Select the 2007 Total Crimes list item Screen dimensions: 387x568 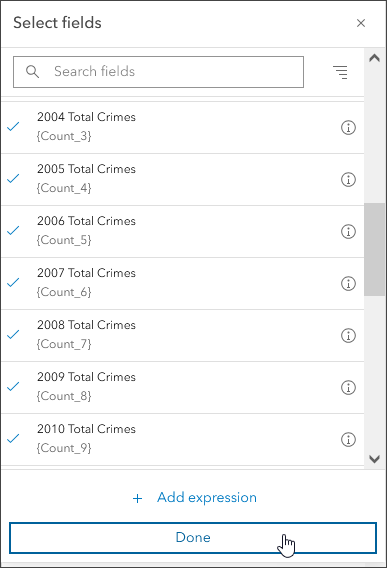pos(183,283)
